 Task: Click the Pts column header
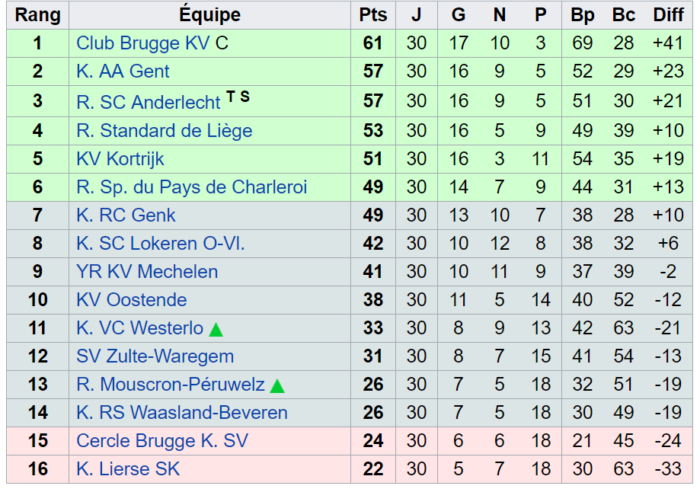[x=373, y=15]
